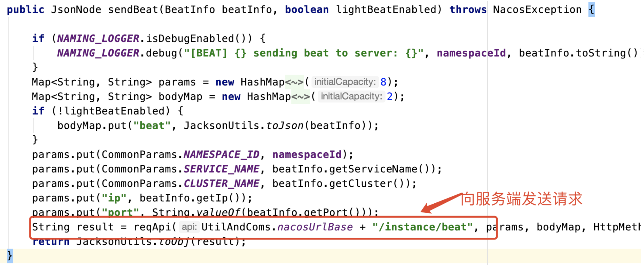Click the CLUSTER_NAME constant
The width and height of the screenshot is (644, 265).
point(221,184)
